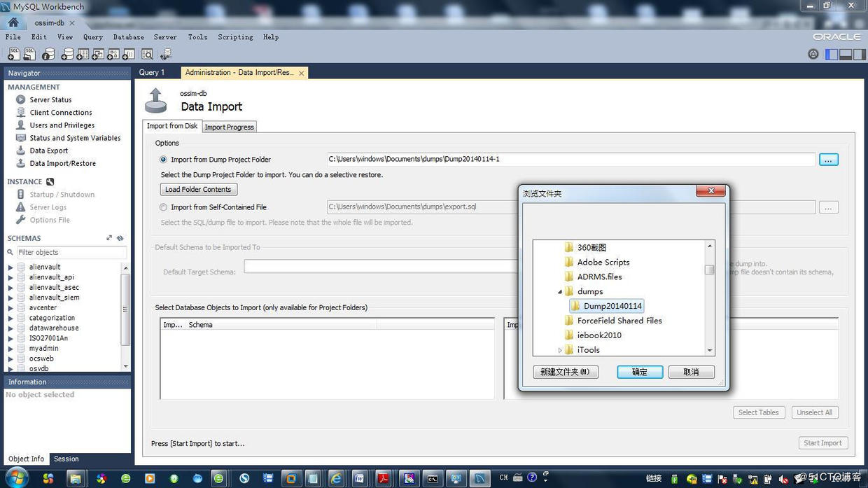Create new schema toolbar icon
The image size is (868, 488).
point(67,54)
